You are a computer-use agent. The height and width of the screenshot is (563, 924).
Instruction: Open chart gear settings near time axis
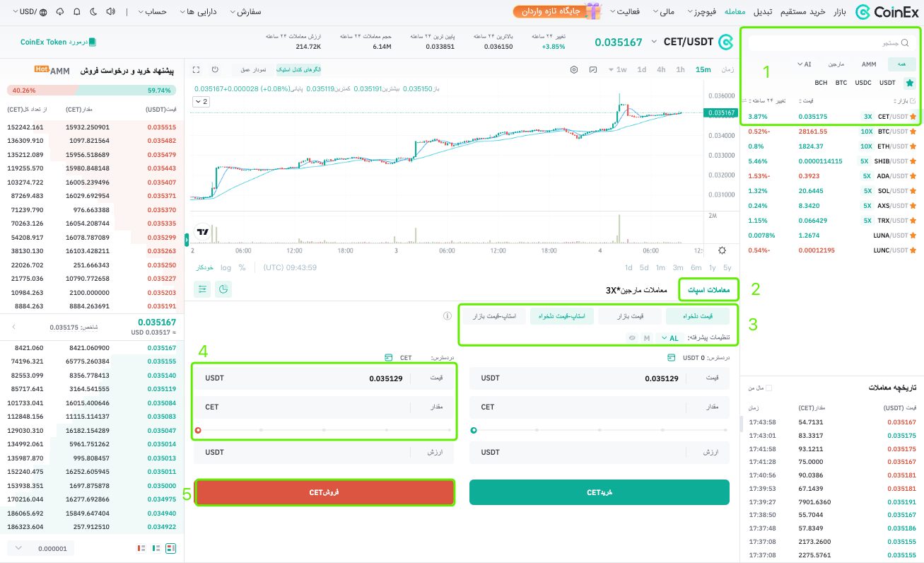coord(722,250)
